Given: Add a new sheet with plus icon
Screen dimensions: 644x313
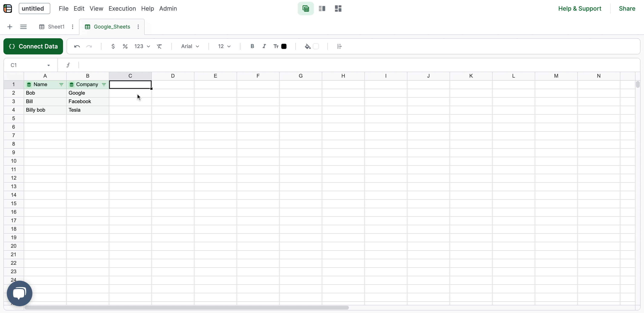Looking at the screenshot, I should coord(10,27).
